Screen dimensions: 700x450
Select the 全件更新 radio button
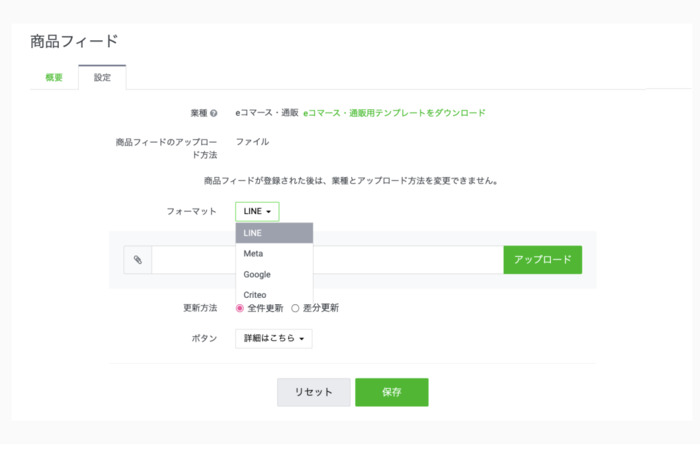click(240, 308)
